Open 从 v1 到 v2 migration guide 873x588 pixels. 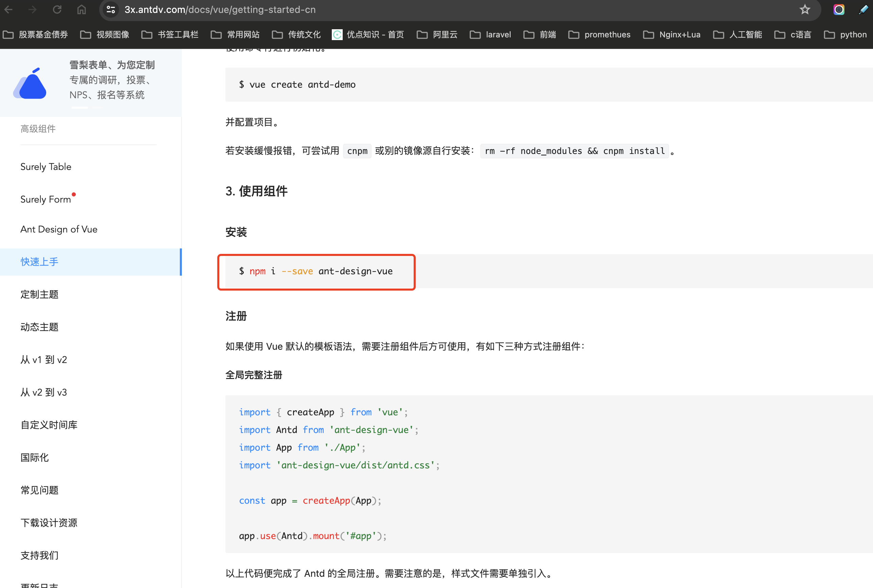click(x=44, y=360)
